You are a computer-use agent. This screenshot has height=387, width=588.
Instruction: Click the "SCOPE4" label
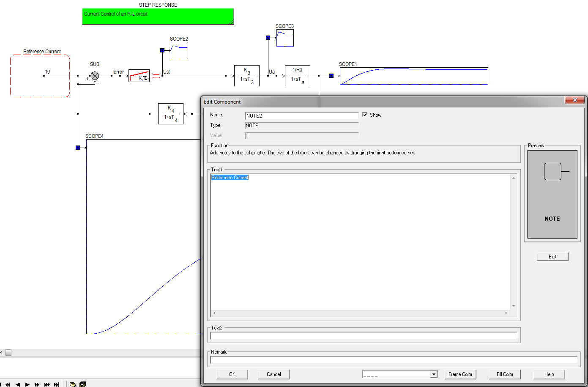point(94,136)
